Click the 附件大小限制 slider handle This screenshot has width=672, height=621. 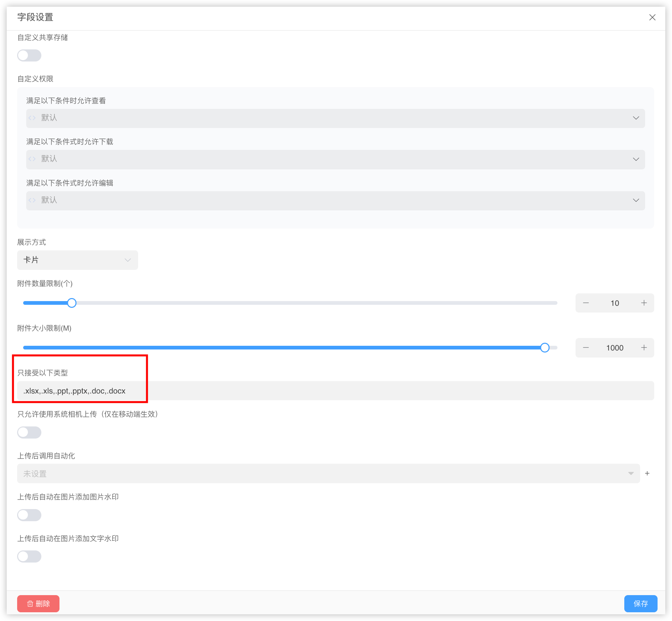click(x=545, y=348)
